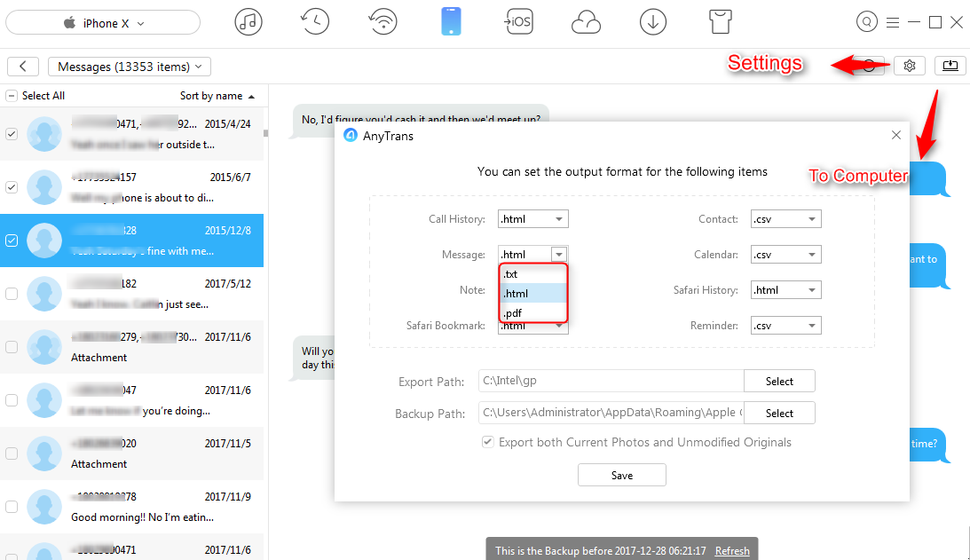
Task: Click Select next to Export Path
Action: click(779, 381)
